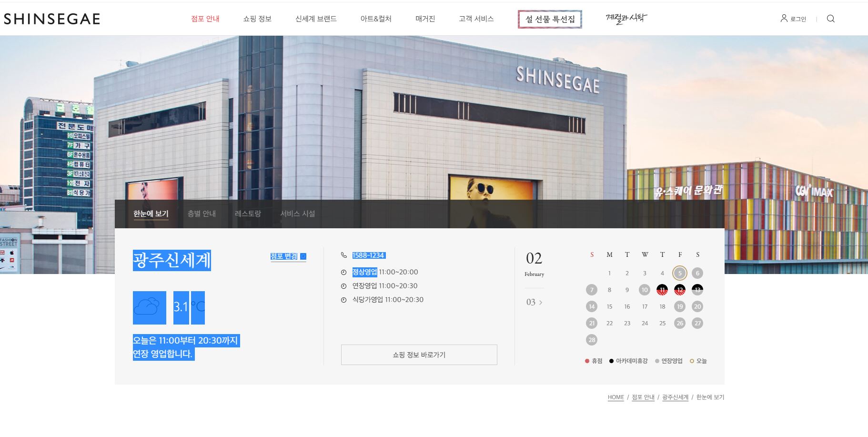The height and width of the screenshot is (437, 868).
Task: Select date 28 on the calendar
Action: [592, 340]
